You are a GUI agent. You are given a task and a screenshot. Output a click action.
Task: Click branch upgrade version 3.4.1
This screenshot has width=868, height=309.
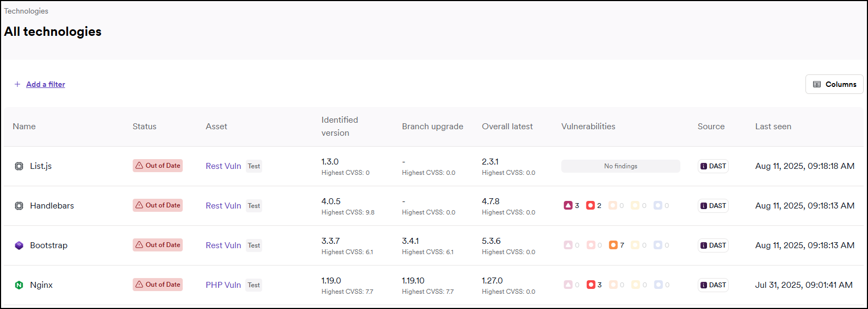coord(410,241)
